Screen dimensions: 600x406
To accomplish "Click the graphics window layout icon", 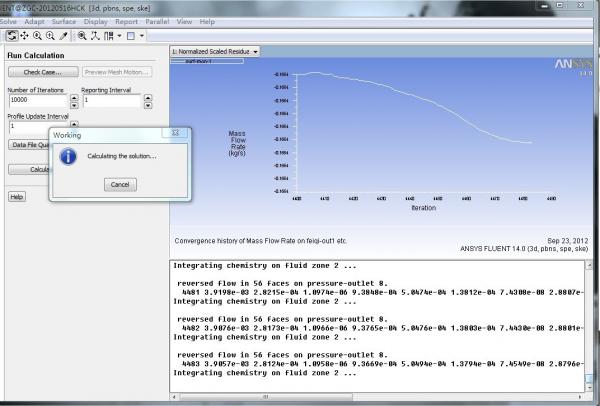I will (131, 36).
